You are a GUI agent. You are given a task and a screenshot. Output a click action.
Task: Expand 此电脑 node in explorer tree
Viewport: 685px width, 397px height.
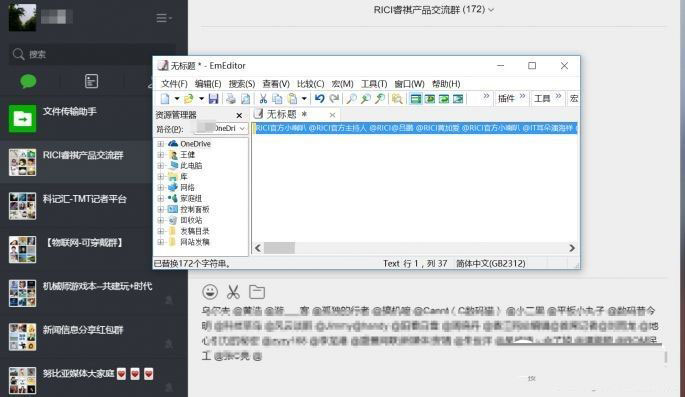[160, 166]
